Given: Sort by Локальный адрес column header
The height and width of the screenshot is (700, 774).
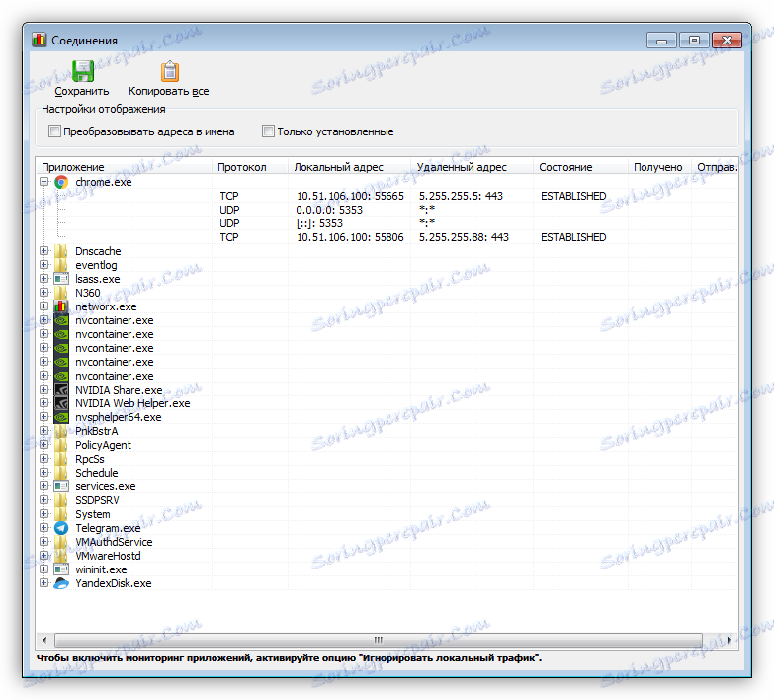Looking at the screenshot, I should click(x=350, y=167).
